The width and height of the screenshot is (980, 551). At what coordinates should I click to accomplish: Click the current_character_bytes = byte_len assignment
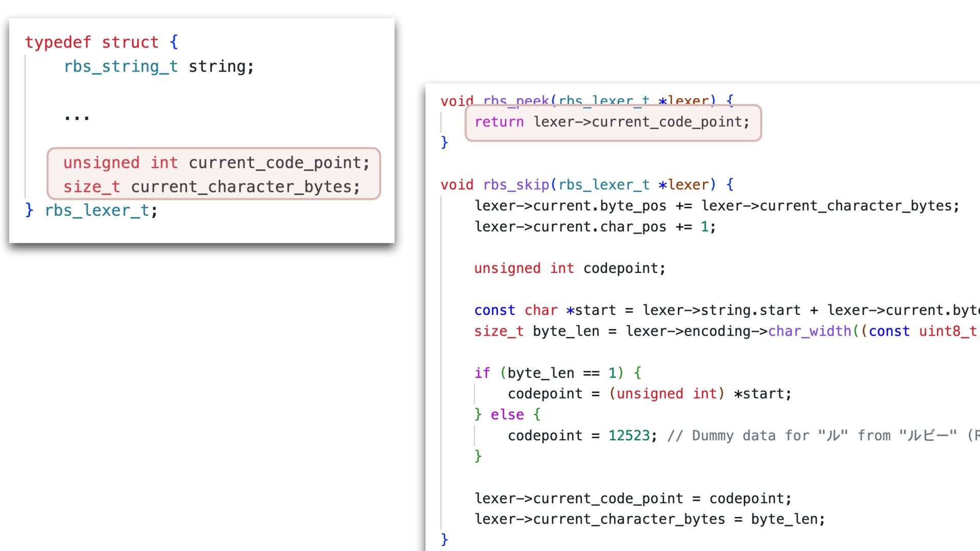(x=649, y=519)
